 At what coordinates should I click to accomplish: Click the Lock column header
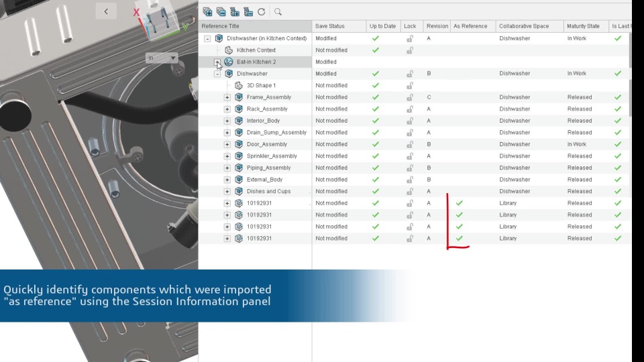coord(412,26)
